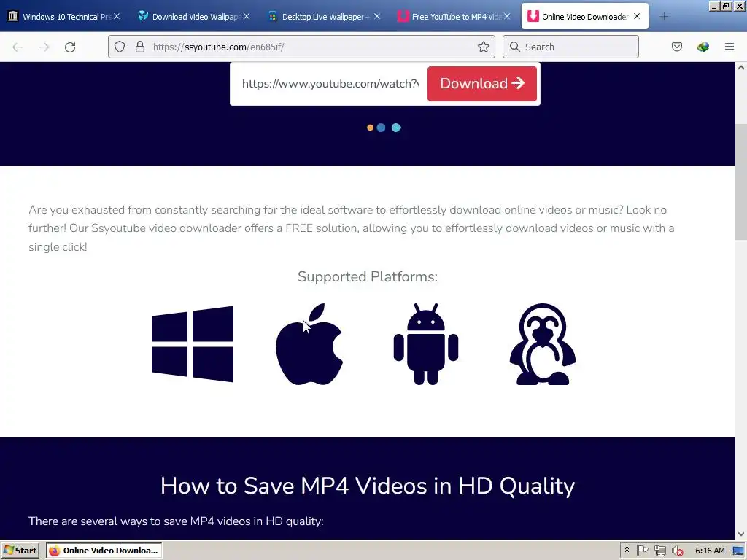Close the Online Video Downloader tab

637,16
